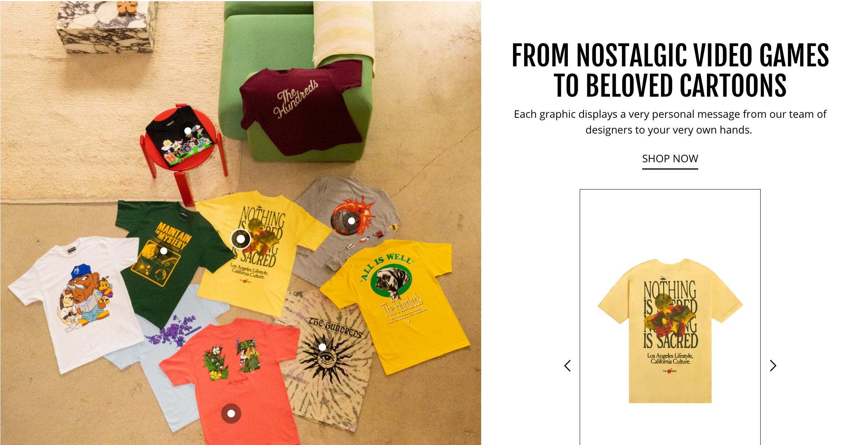Click the hotspot on grey flaming ball tee
The height and width of the screenshot is (445, 868).
[x=352, y=221]
